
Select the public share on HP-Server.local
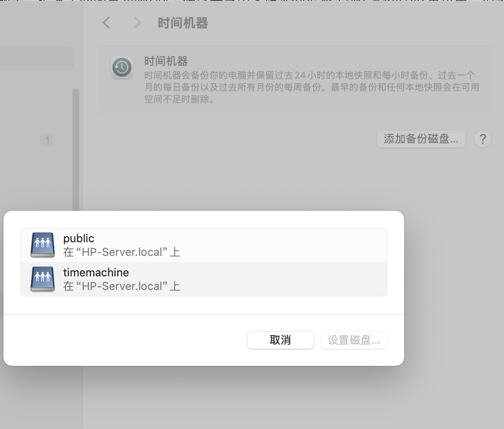click(204, 245)
